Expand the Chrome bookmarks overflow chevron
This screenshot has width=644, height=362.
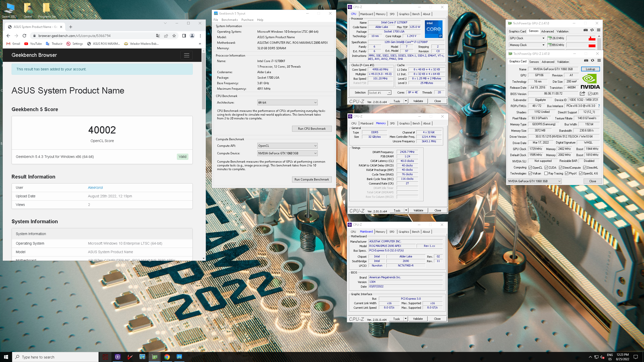(200, 44)
